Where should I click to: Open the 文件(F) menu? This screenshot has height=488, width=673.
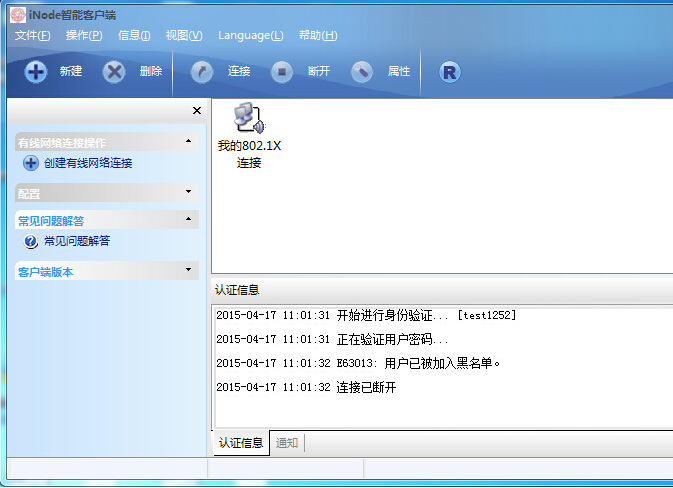pos(32,35)
